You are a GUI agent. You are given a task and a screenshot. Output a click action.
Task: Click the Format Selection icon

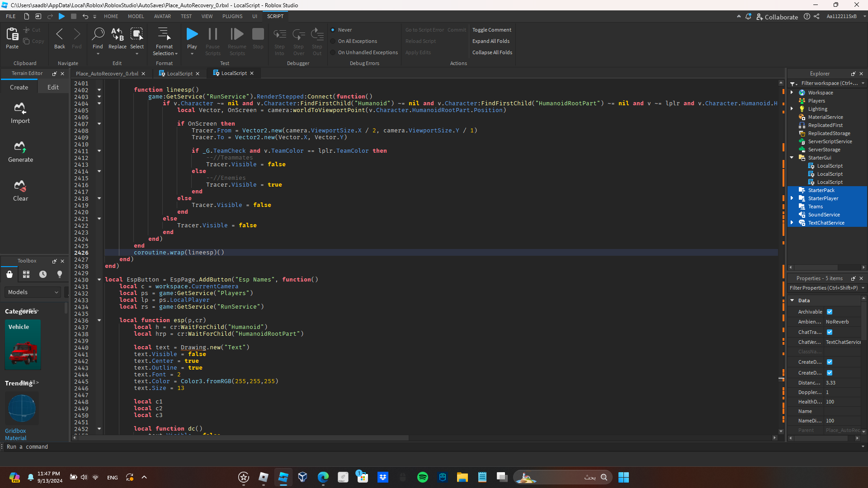(x=164, y=34)
